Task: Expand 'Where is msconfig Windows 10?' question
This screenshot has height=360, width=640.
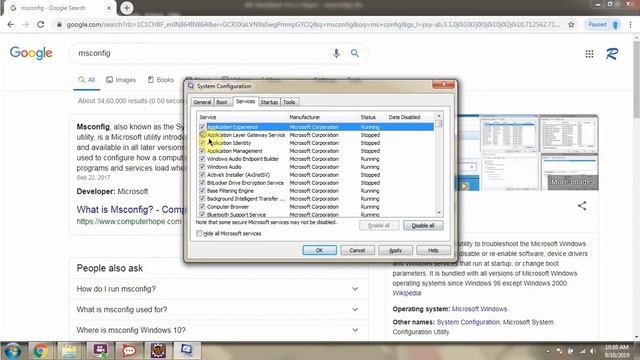Action: pos(218,330)
